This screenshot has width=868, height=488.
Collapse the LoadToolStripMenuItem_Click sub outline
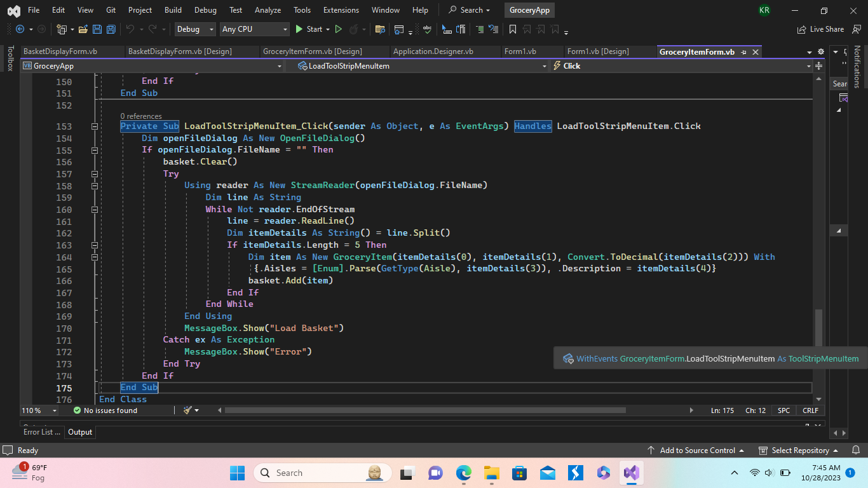coord(95,126)
